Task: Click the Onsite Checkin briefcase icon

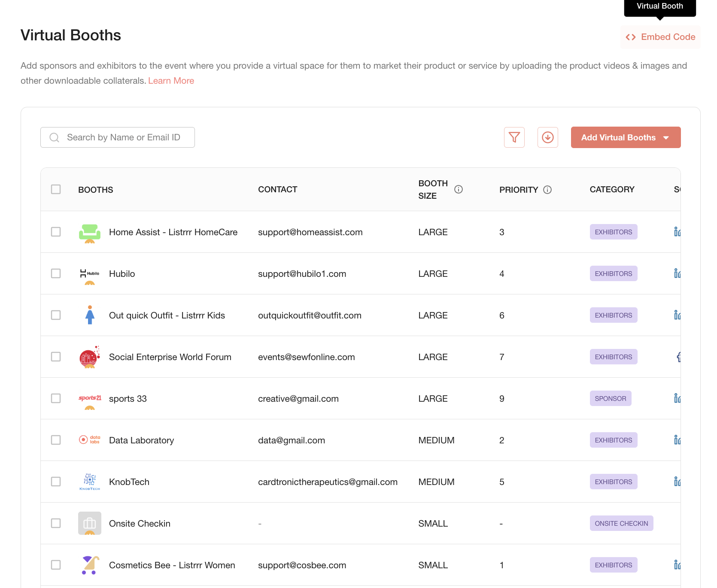Action: coord(90,524)
